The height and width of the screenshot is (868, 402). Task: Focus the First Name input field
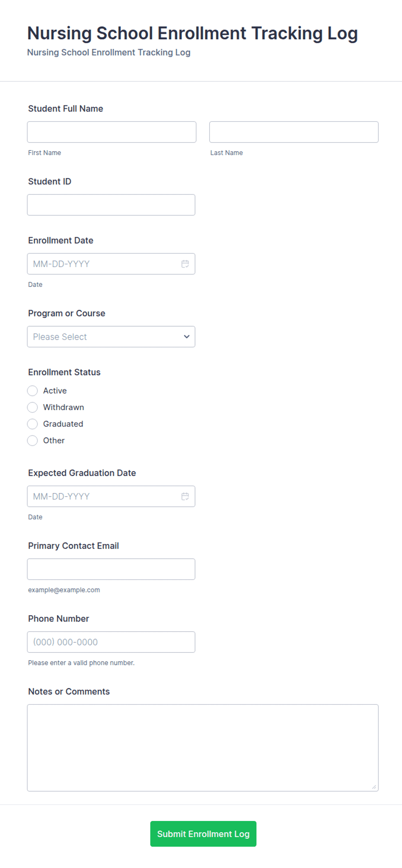click(x=112, y=132)
